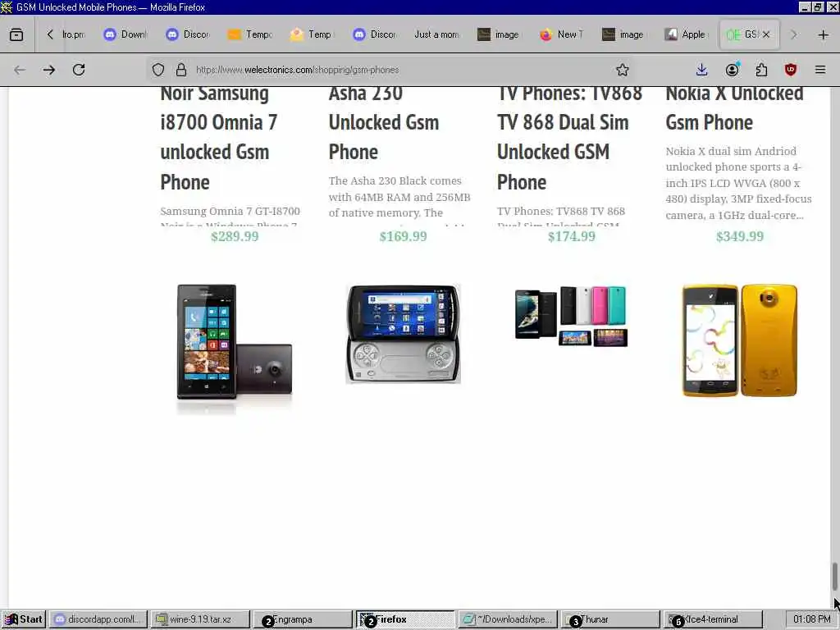Click the 01:08 PM taskbar clock
The image size is (840, 630).
(812, 619)
